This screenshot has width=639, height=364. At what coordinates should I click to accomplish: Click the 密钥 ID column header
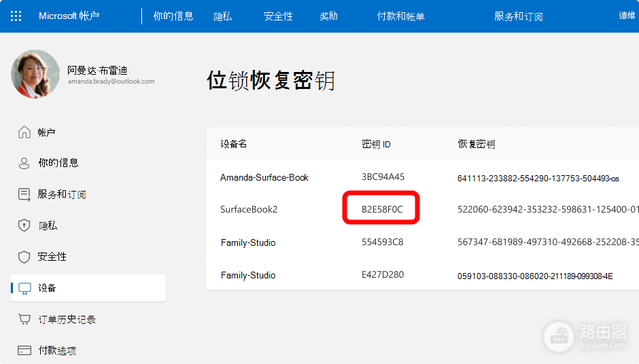376,144
